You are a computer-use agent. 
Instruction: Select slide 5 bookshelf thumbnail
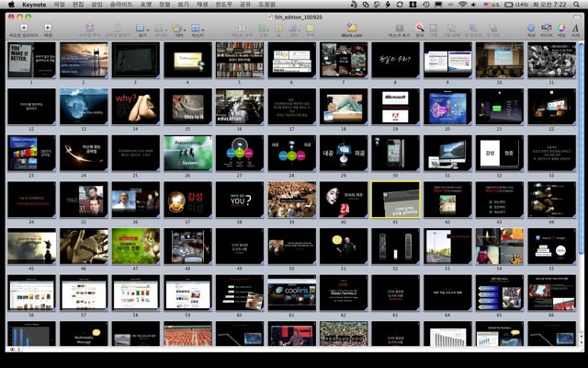[240, 60]
